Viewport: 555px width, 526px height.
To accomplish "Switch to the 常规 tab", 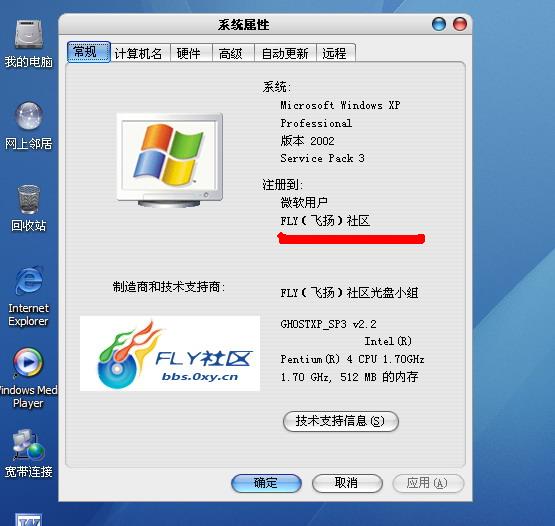I will pos(88,52).
